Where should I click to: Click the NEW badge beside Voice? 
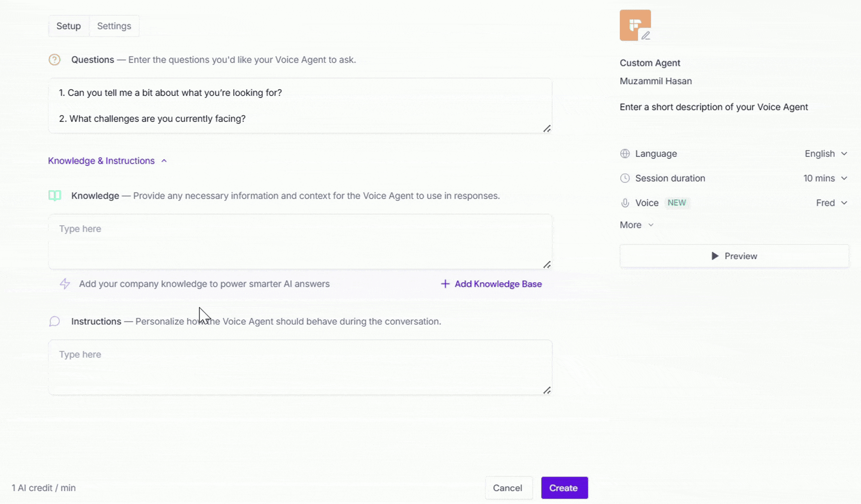point(677,203)
